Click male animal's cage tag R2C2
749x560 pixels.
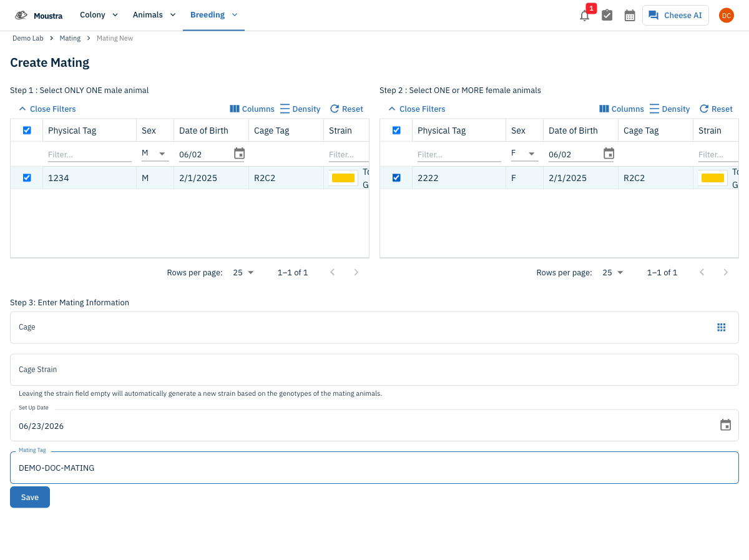265,178
